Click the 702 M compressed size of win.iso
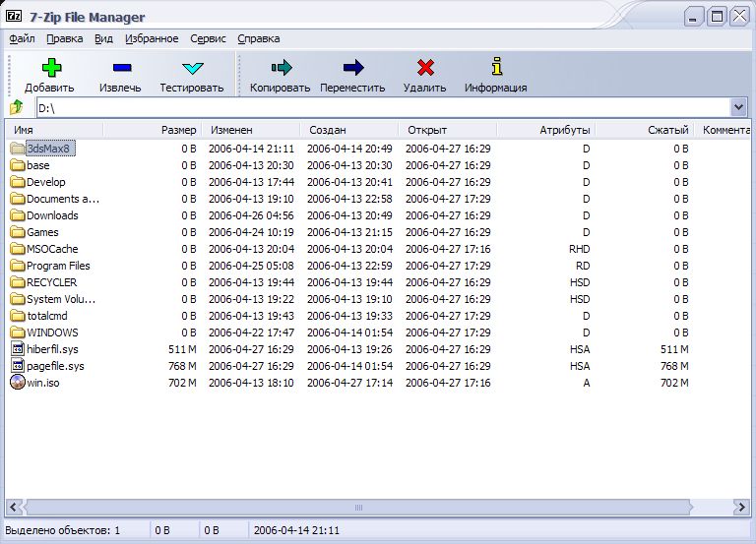Screen dimensions: 756x544 674,383
